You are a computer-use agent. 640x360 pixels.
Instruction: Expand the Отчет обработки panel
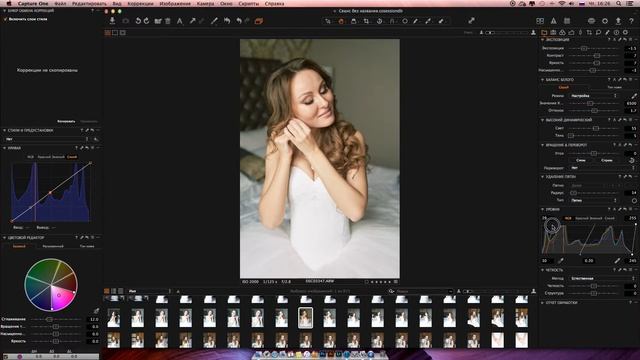click(x=542, y=303)
